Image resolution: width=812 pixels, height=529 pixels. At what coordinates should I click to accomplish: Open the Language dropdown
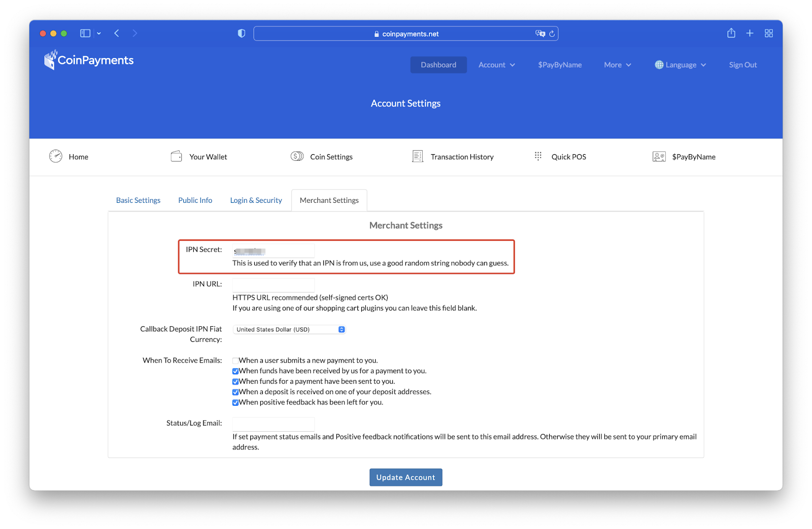(x=681, y=65)
